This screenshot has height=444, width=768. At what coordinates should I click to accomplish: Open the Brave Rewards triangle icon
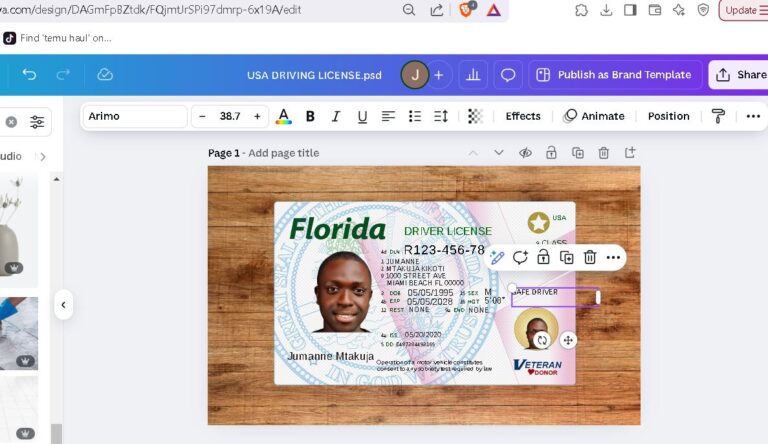click(x=494, y=10)
